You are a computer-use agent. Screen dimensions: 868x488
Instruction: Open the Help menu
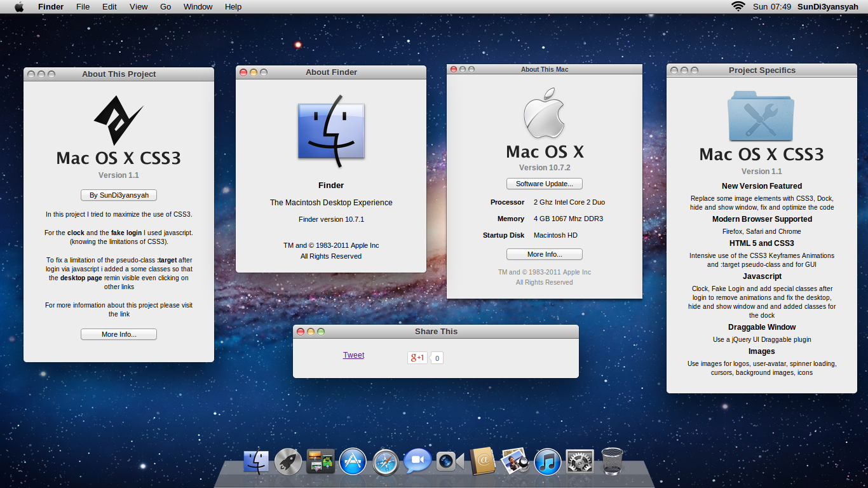pyautogui.click(x=233, y=6)
